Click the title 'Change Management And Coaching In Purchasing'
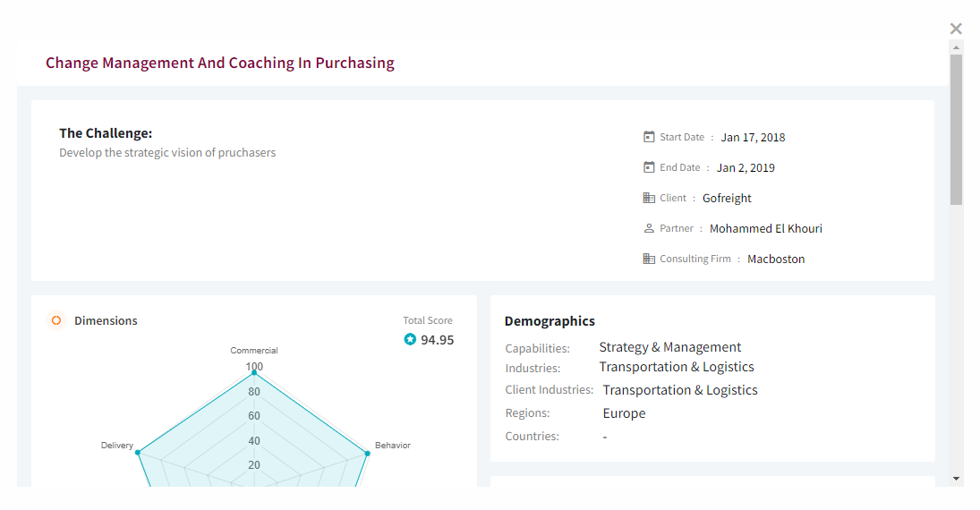This screenshot has width=980, height=510. (220, 64)
